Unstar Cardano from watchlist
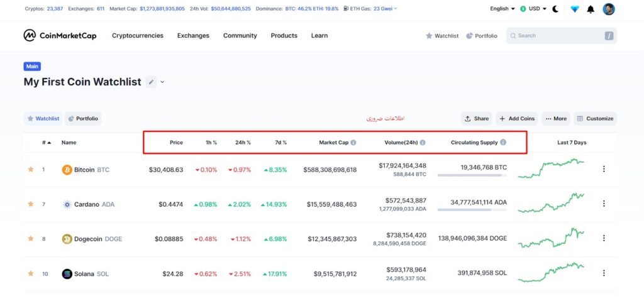 30,204
